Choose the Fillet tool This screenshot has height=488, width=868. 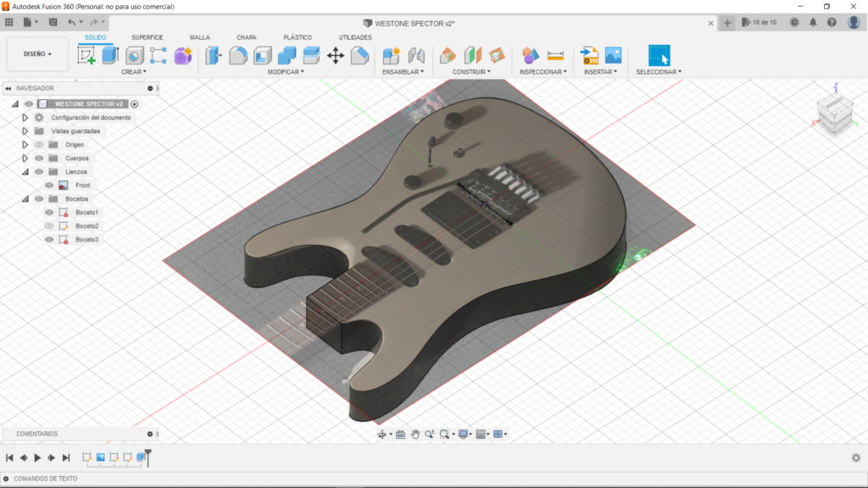238,55
